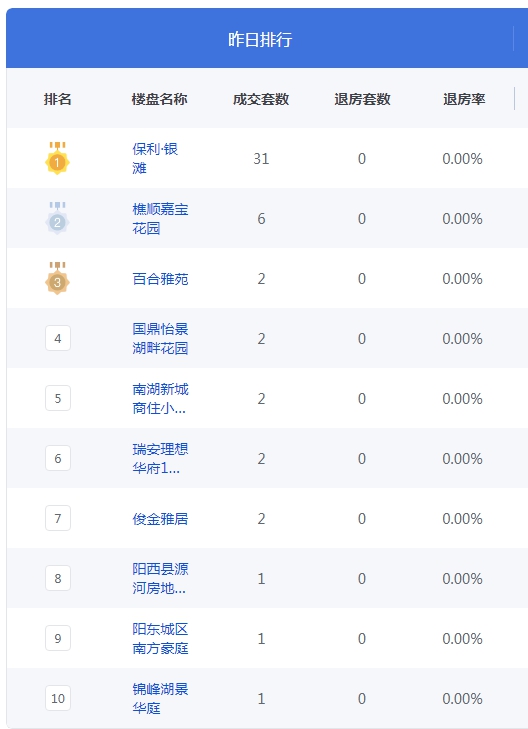Open the 国鼎怡景湖畔花园 link
Viewport: 528px width, 729px height.
pos(160,338)
